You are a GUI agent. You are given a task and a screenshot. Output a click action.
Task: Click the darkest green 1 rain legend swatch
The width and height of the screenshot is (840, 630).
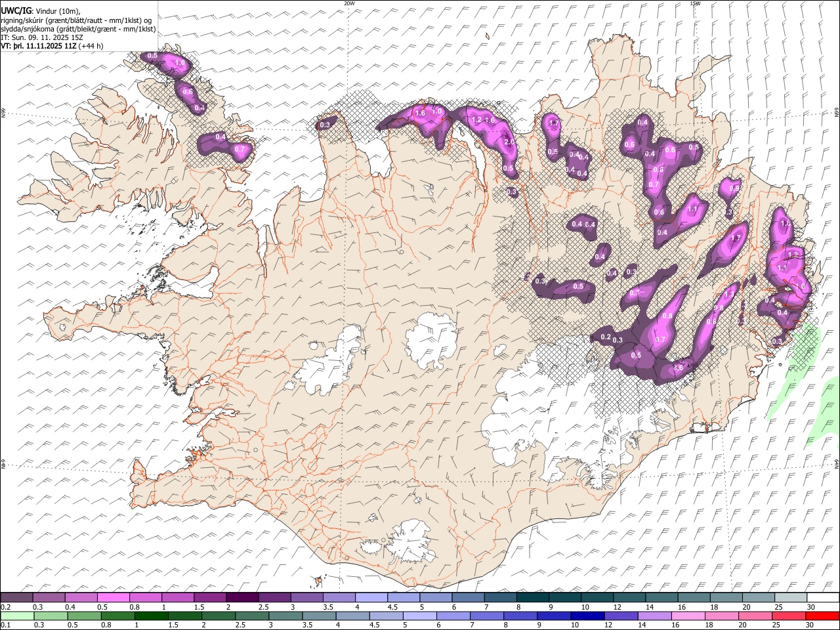(x=151, y=616)
